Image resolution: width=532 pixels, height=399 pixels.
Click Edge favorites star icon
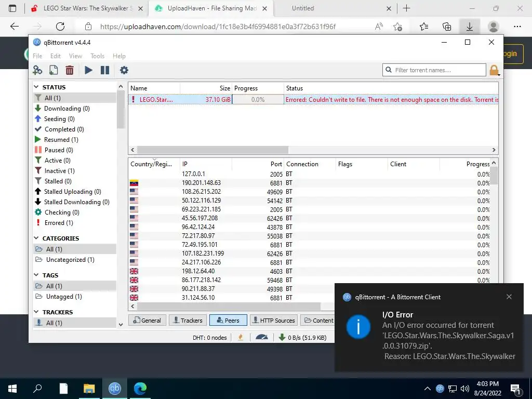424,26
